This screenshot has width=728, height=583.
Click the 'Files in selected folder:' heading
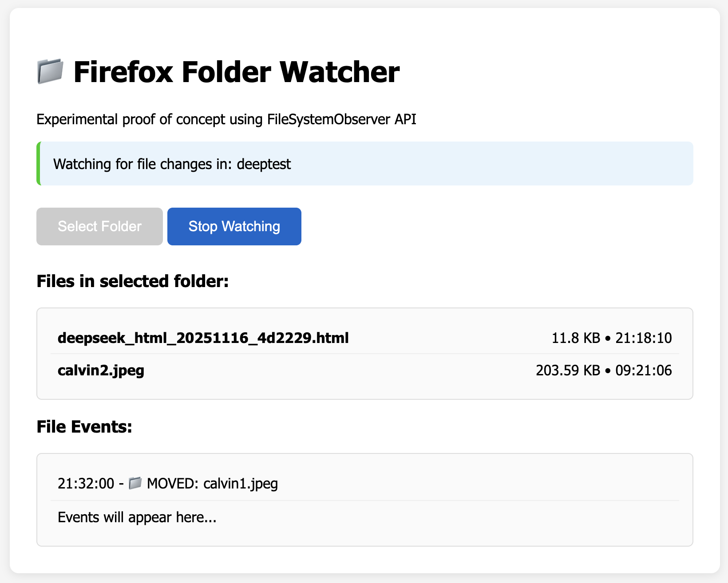coord(132,281)
